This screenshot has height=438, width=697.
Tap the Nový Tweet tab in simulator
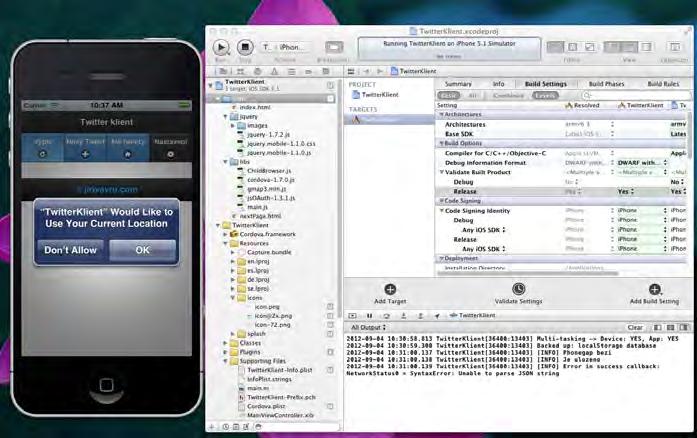85,148
